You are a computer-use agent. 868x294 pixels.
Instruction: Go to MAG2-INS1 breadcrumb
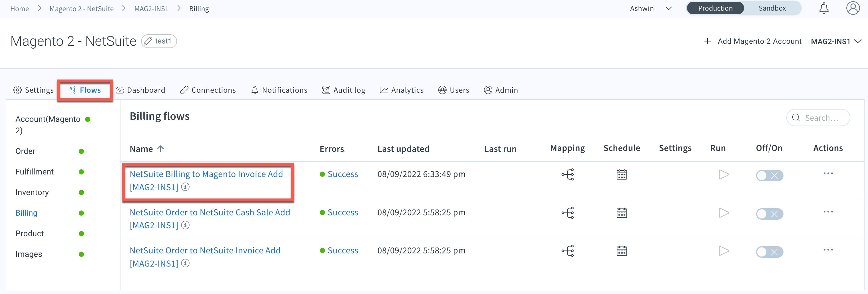tap(151, 9)
